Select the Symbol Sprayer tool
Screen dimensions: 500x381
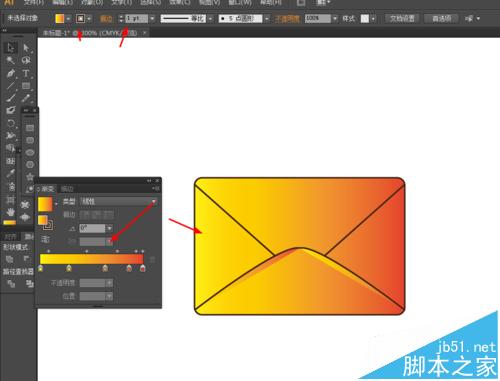(x=11, y=186)
